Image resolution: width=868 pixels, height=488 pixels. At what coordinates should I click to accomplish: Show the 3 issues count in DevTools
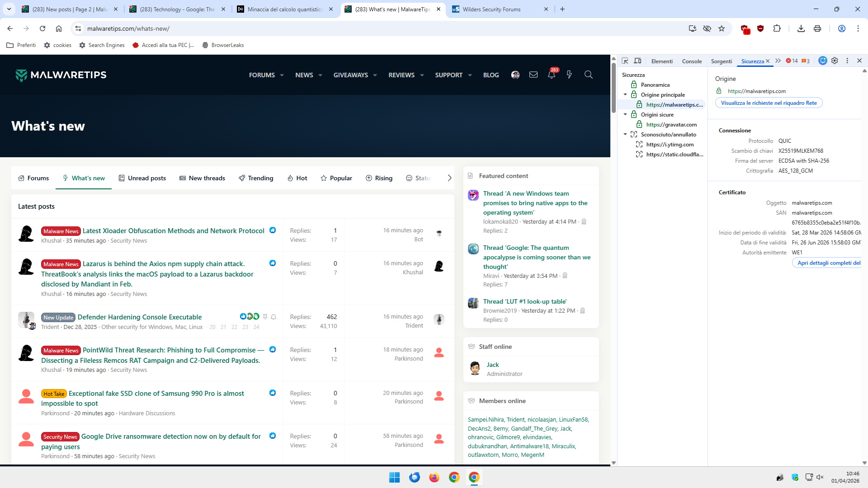pos(806,61)
